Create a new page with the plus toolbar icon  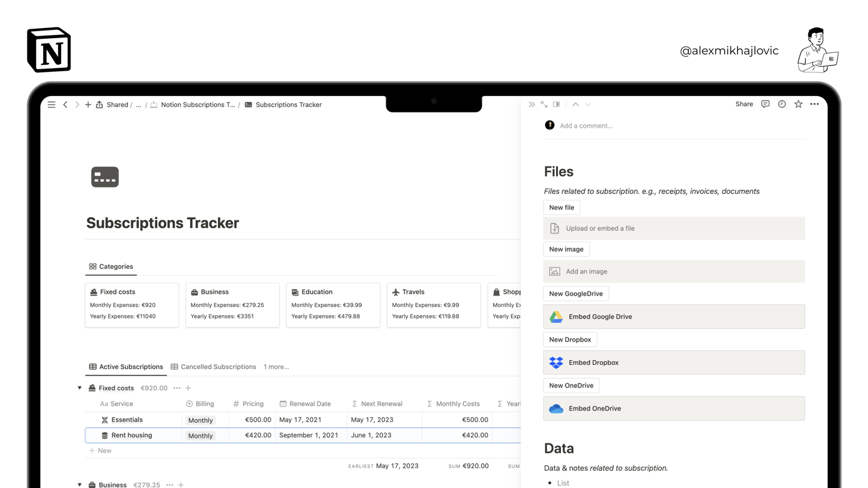(x=88, y=104)
